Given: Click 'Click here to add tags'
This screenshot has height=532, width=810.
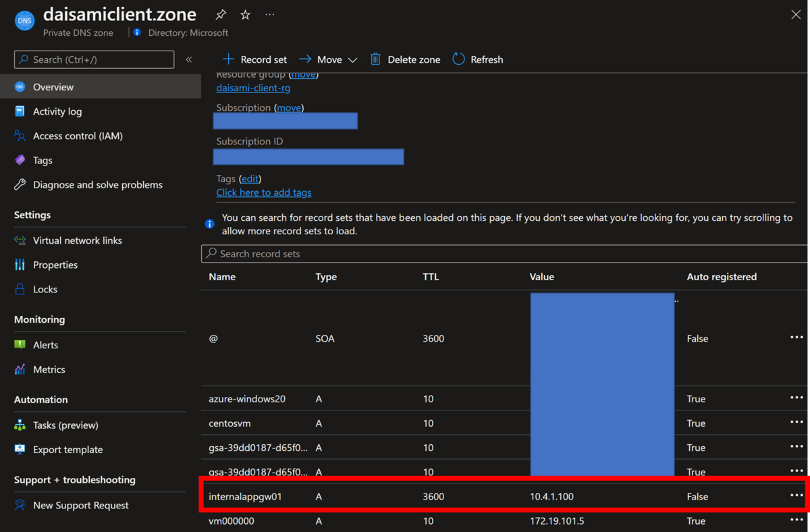Looking at the screenshot, I should (x=264, y=192).
